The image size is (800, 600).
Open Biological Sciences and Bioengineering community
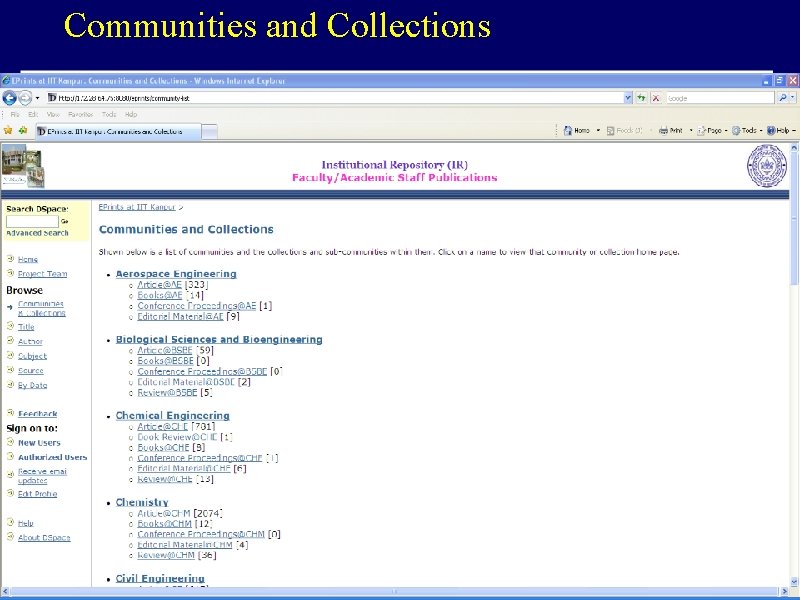pyautogui.click(x=219, y=339)
